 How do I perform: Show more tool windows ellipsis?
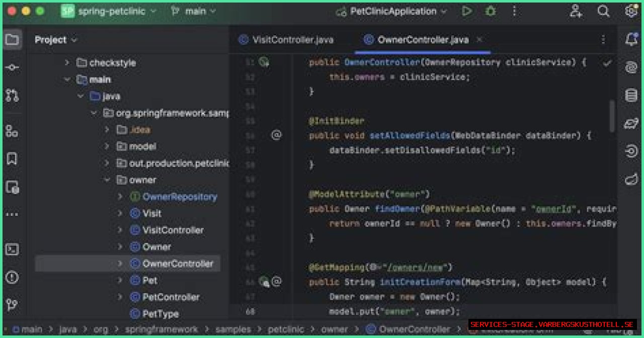[13, 215]
